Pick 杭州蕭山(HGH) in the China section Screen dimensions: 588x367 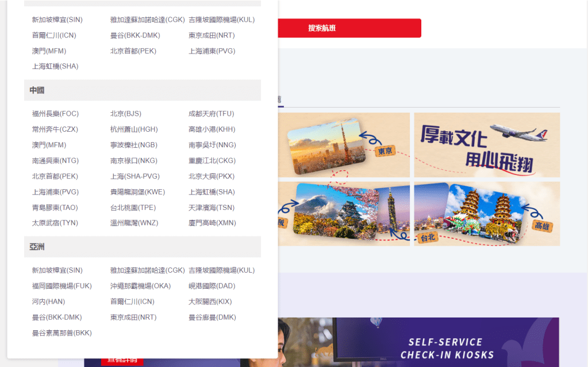point(134,129)
